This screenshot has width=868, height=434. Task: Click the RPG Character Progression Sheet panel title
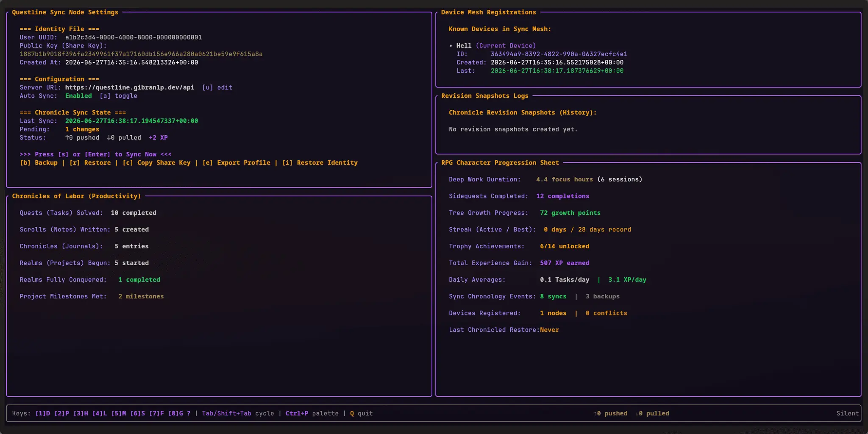500,163
